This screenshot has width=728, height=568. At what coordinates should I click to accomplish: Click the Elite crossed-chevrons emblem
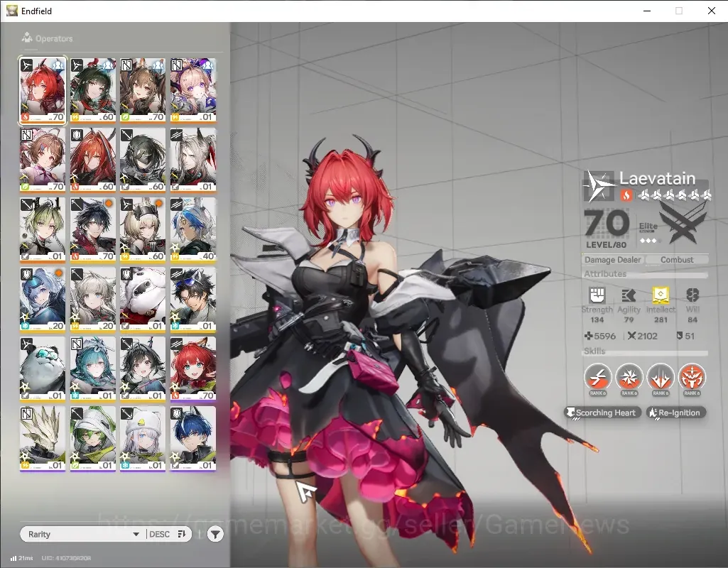[683, 224]
